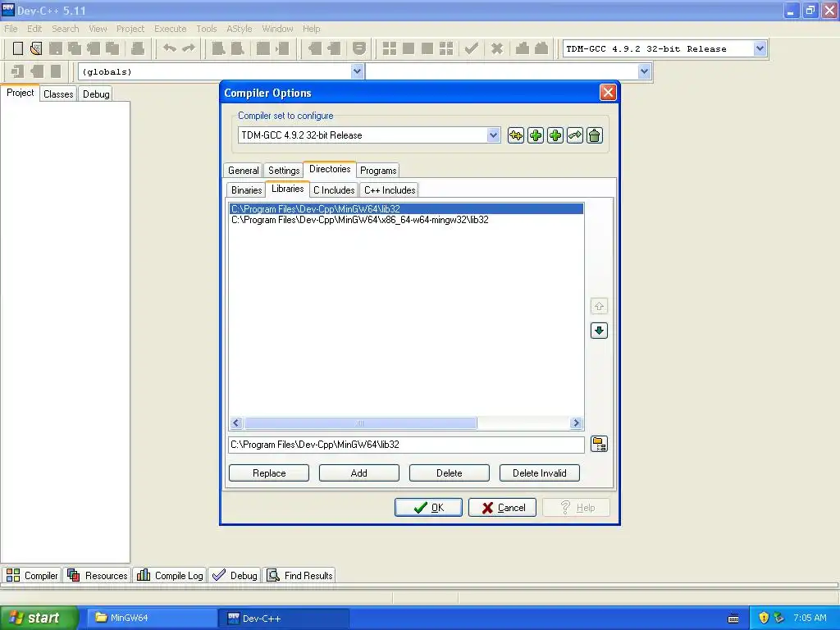
Task: Select the C Includes sub-tab
Action: pyautogui.click(x=334, y=190)
